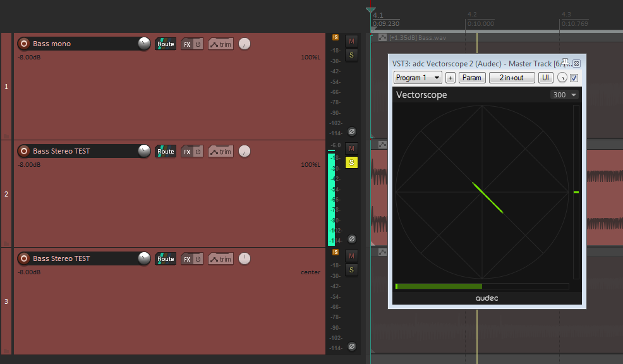Screen dimensions: 623x364
Task: Invert phase on the Bass mono track
Action: (x=352, y=131)
